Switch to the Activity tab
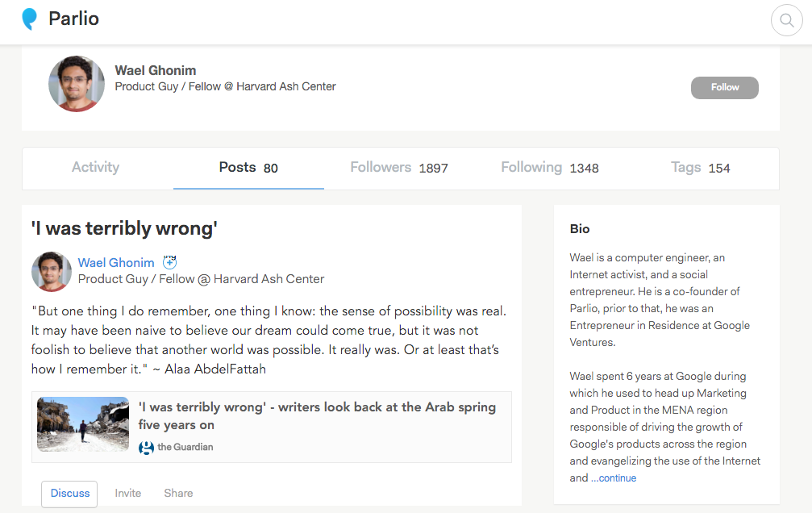Viewport: 812px width, 513px height. [x=95, y=168]
